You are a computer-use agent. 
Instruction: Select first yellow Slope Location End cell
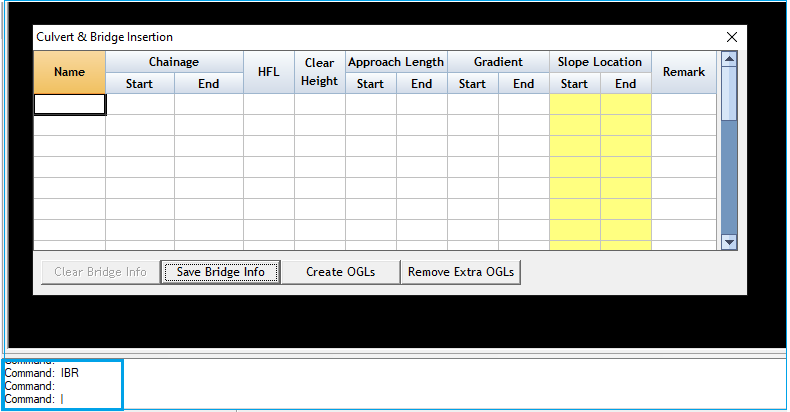625,104
